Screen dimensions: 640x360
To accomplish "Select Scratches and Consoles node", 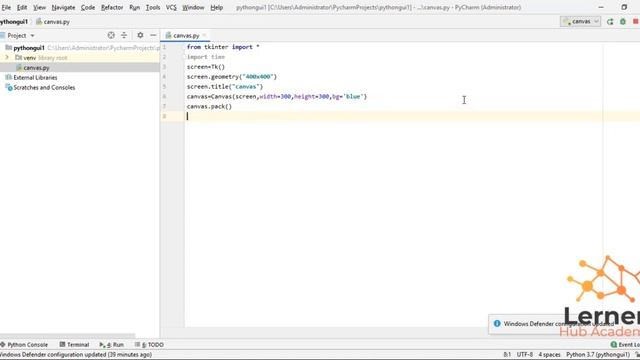I will pos(44,87).
